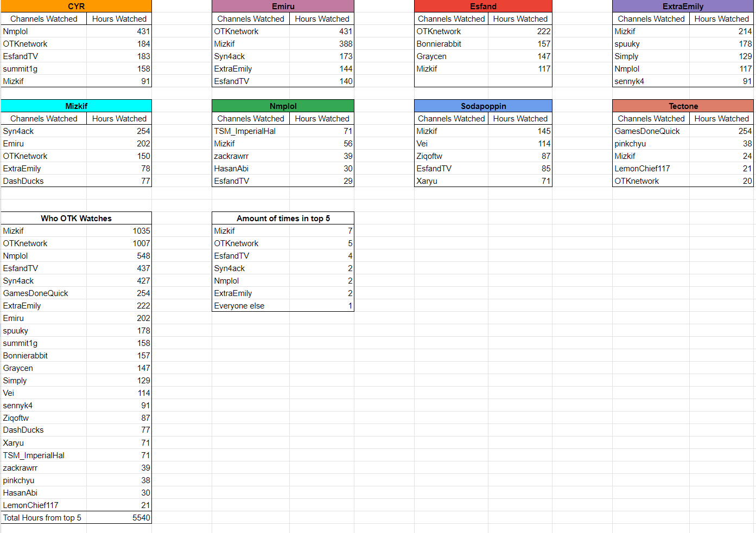Click the 222 hours cell in Esfand table
Screen dimensions: 756x533
pyautogui.click(x=520, y=31)
